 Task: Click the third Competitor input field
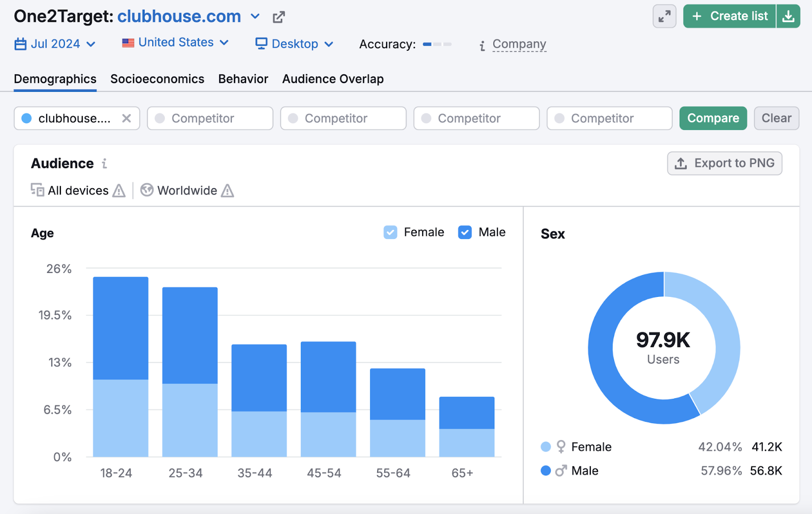click(x=477, y=118)
